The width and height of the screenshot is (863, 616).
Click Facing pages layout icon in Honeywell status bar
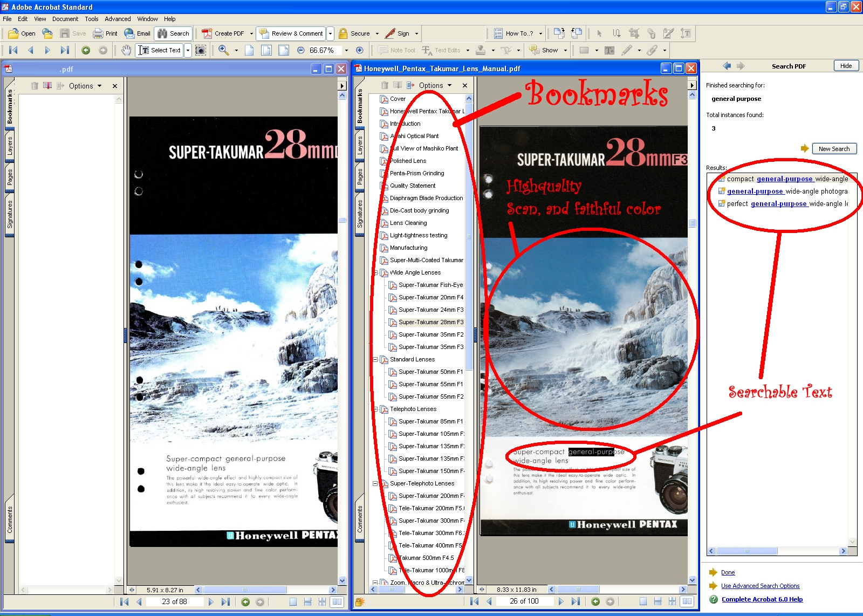pos(687,601)
